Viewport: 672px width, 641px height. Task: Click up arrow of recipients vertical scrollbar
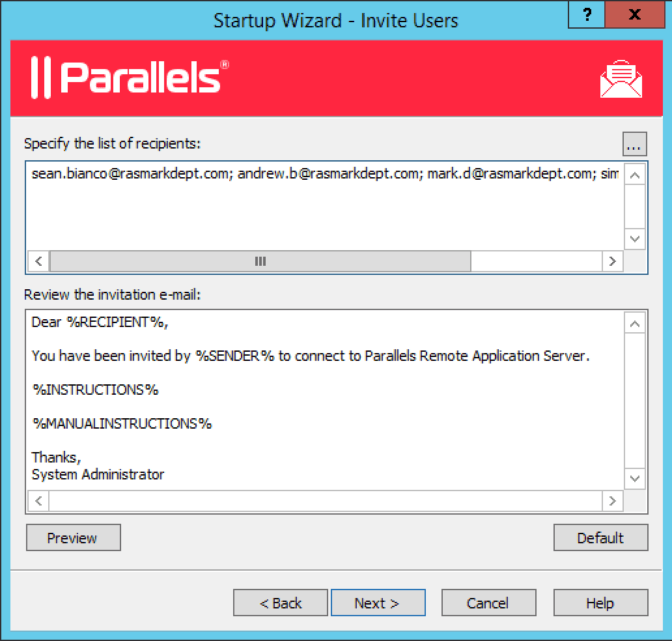(635, 175)
